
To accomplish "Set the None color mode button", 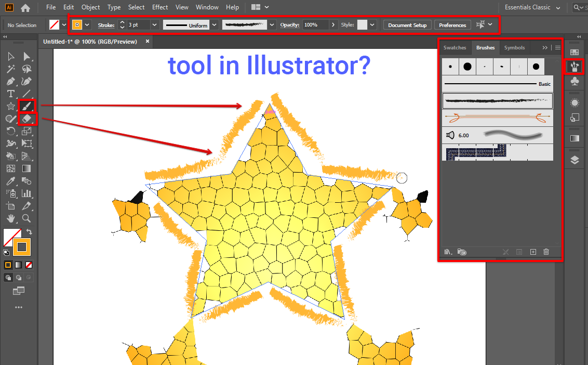I will pos(29,265).
